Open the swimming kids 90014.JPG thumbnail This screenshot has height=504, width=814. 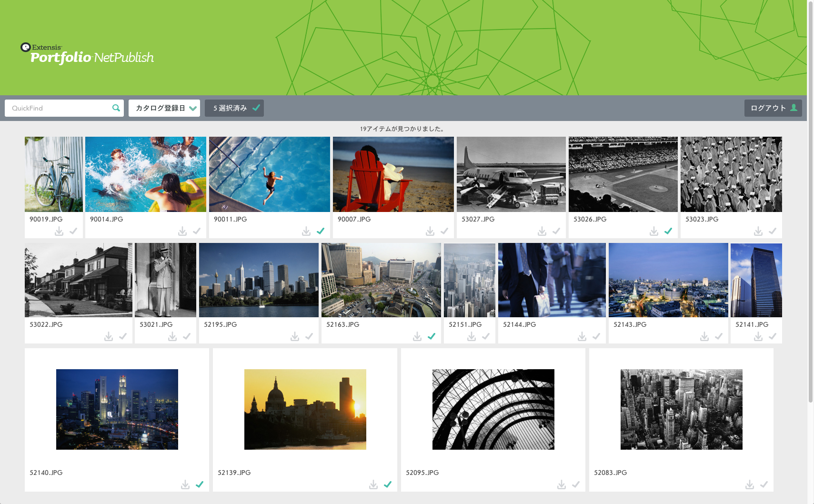[x=146, y=174]
